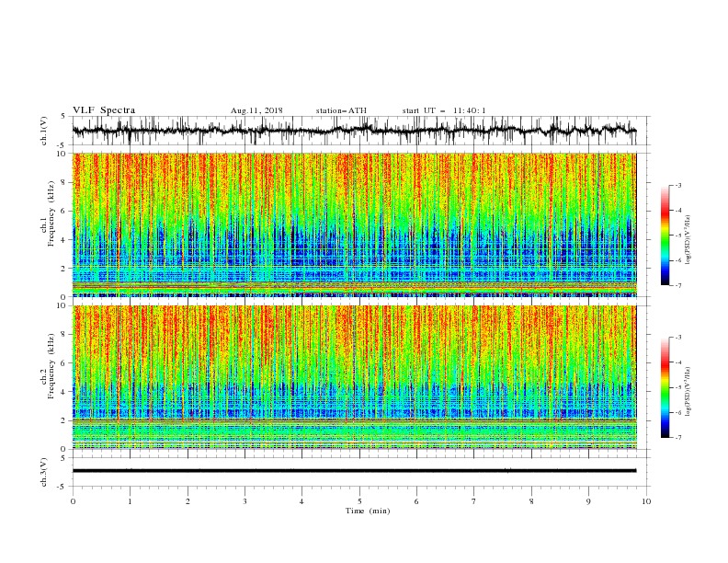Click the ch.1 spectrogram color scale bar
This screenshot has height=563, width=728.
(x=665, y=236)
